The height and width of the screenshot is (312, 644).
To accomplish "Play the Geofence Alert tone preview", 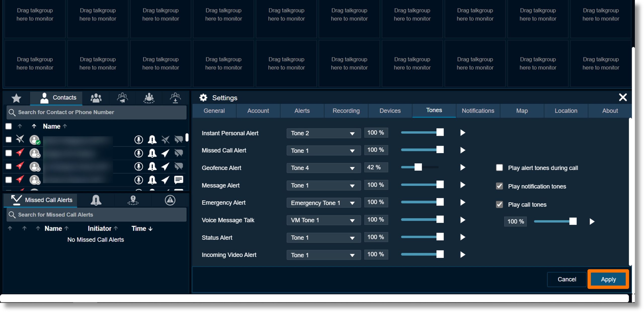I will click(462, 167).
